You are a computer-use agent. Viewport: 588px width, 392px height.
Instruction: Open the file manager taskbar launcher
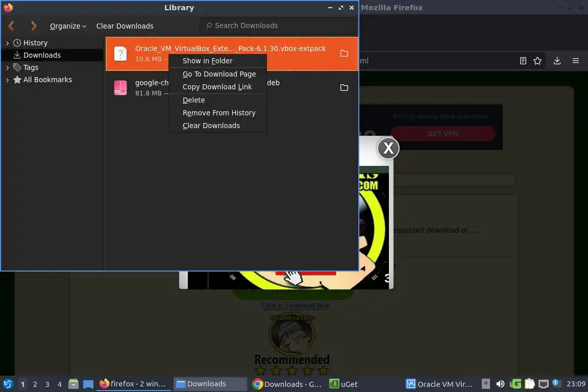(73, 384)
